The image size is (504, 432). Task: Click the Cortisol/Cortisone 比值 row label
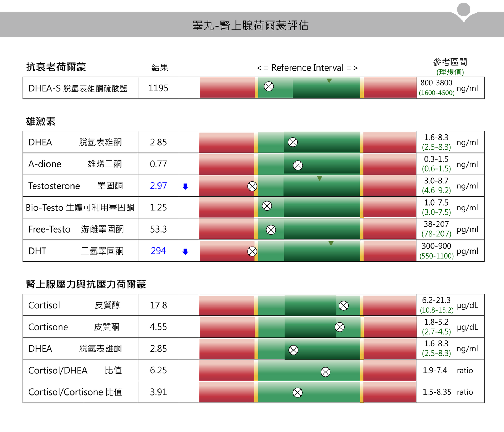[75, 392]
